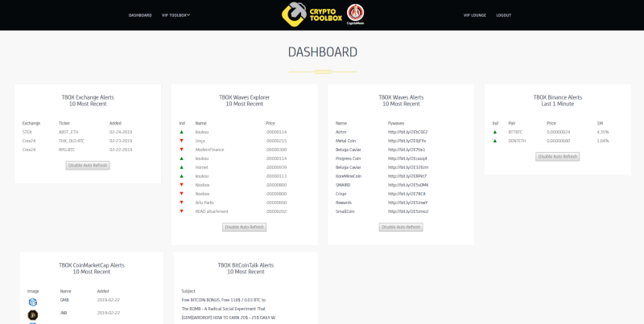Open the Pywaves link for Airtm
This screenshot has height=324, width=644.
[408, 132]
